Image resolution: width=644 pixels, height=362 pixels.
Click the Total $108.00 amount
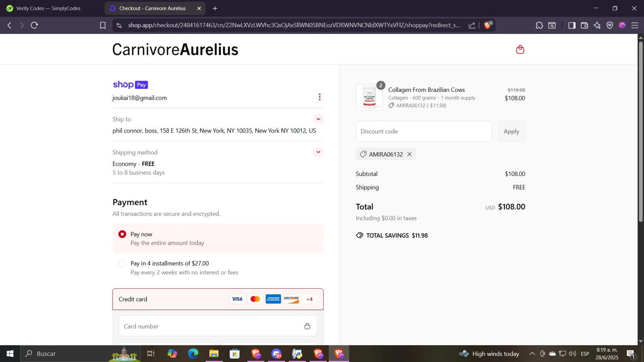point(512,207)
